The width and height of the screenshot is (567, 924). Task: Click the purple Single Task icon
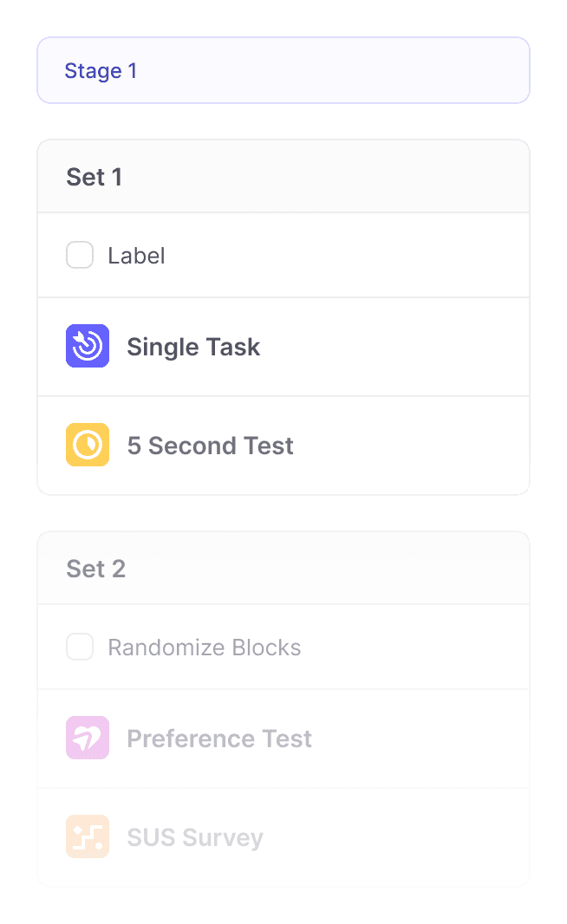pos(88,346)
